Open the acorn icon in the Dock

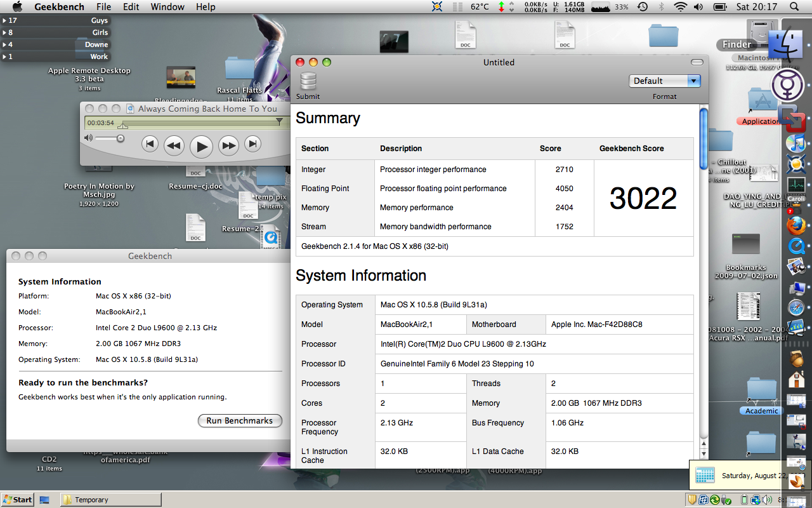tap(796, 359)
